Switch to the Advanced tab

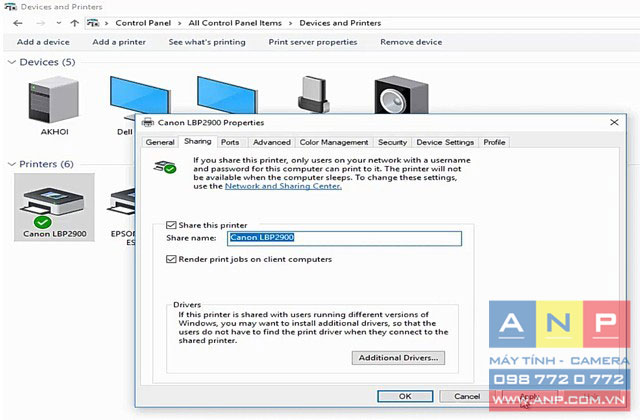(272, 142)
